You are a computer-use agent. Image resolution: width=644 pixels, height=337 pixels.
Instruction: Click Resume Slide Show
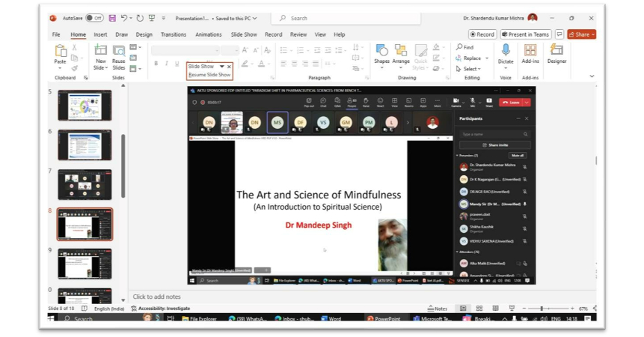point(209,75)
